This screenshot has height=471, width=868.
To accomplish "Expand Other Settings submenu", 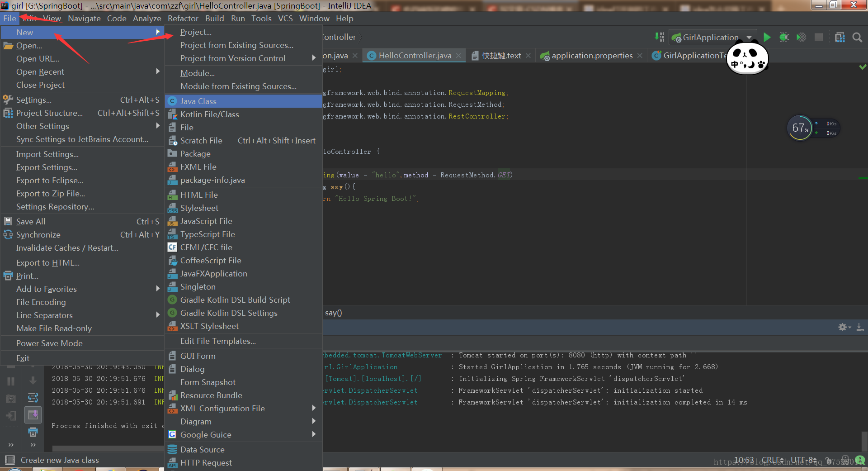I will click(x=82, y=126).
